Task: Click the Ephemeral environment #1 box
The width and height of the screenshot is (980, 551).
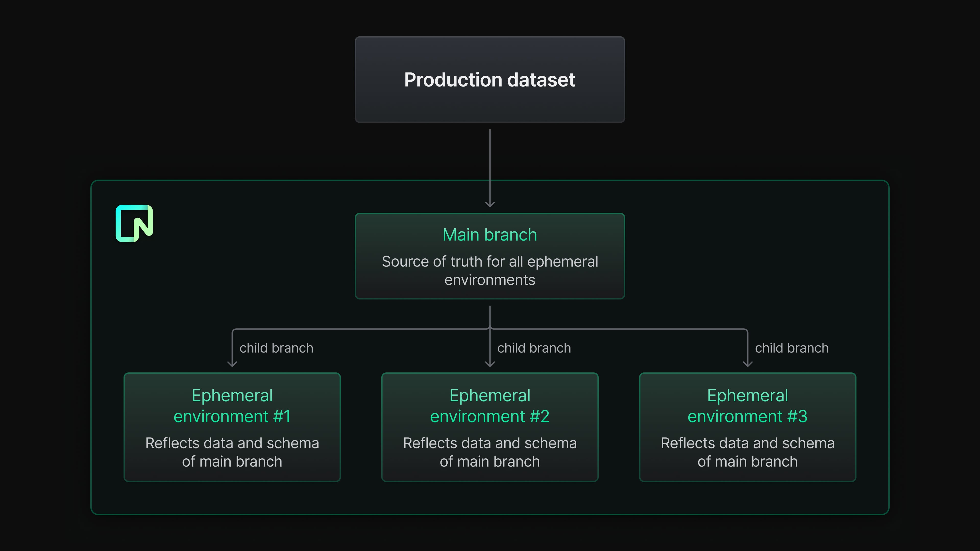Action: pos(232,427)
